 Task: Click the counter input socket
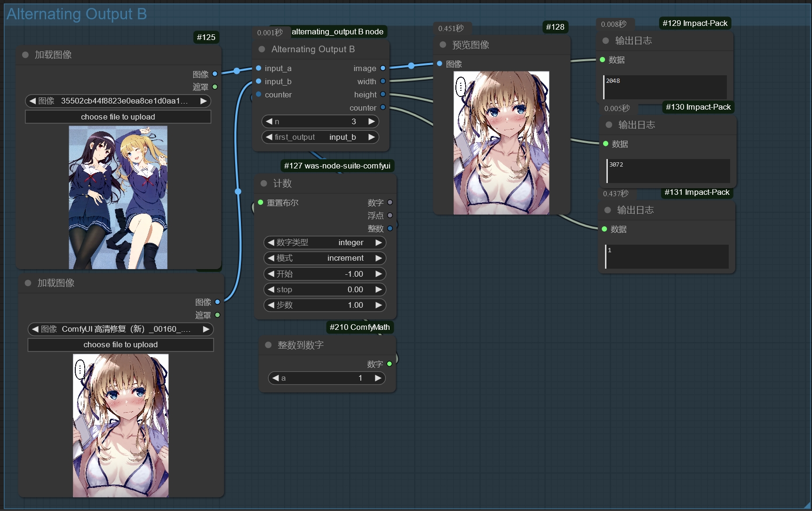259,95
